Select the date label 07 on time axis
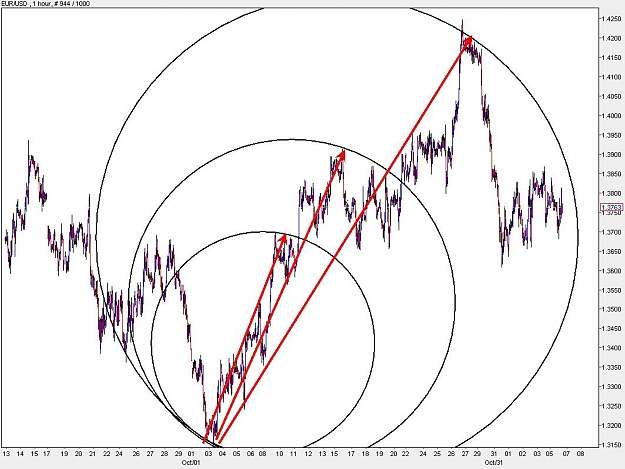This screenshot has height=469, width=625. (x=566, y=453)
